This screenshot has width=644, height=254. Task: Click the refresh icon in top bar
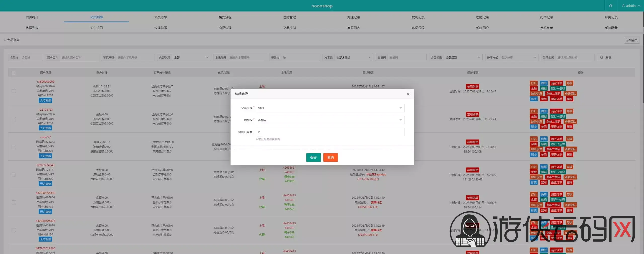click(x=611, y=6)
